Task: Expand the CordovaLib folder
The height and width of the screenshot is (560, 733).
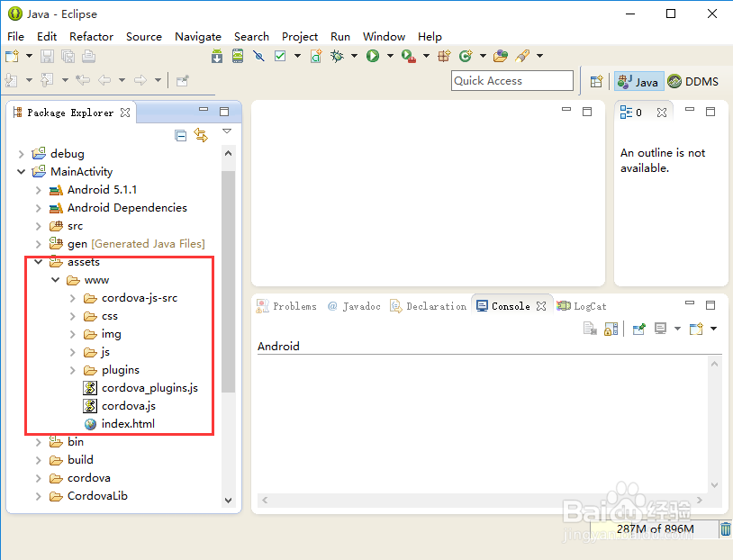Action: pos(39,496)
